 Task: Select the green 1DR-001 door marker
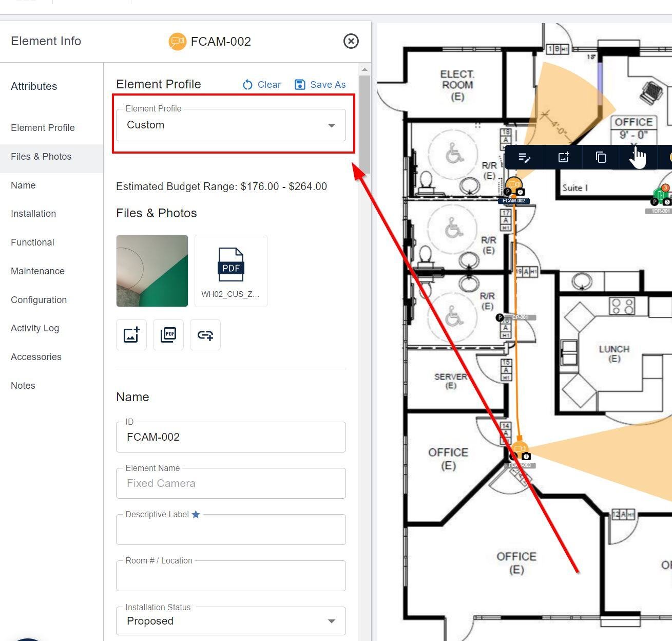pyautogui.click(x=660, y=196)
